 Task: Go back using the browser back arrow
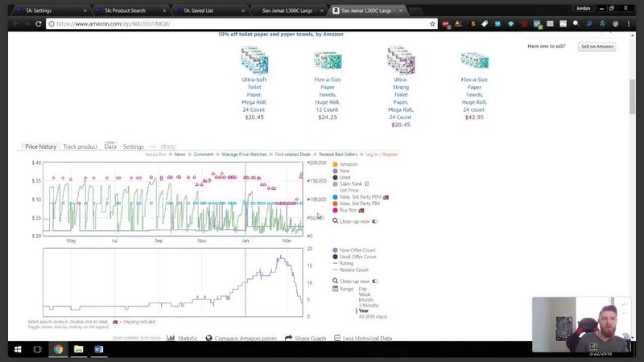pyautogui.click(x=15, y=24)
